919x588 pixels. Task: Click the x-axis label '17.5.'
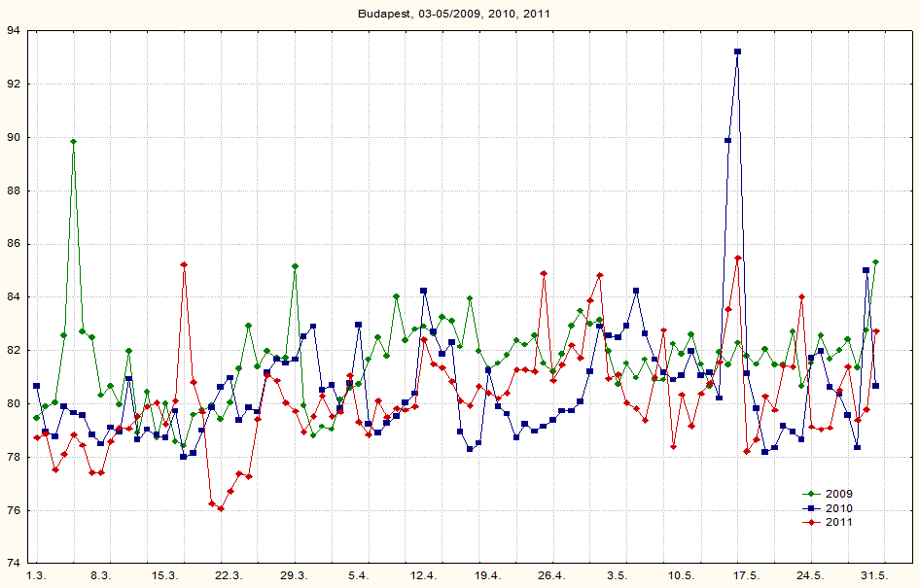pyautogui.click(x=745, y=576)
